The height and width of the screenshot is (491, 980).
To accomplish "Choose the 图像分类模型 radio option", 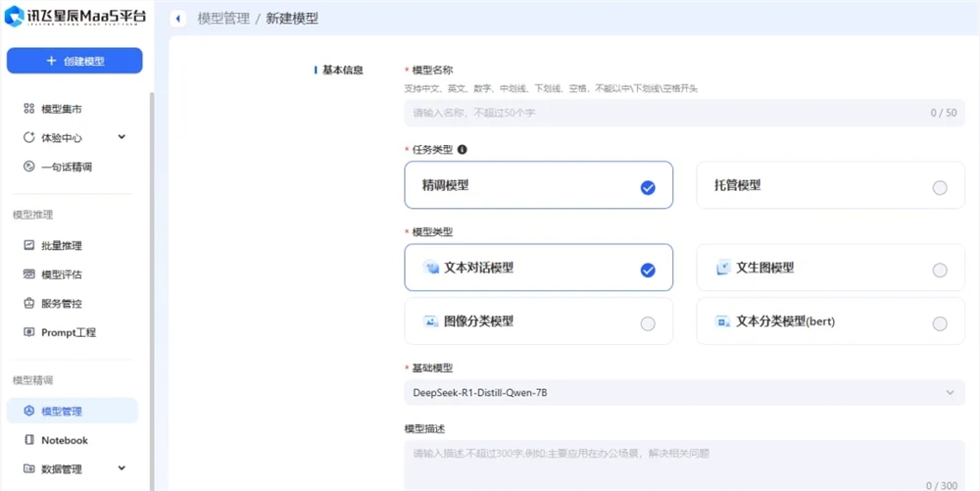I will [647, 323].
